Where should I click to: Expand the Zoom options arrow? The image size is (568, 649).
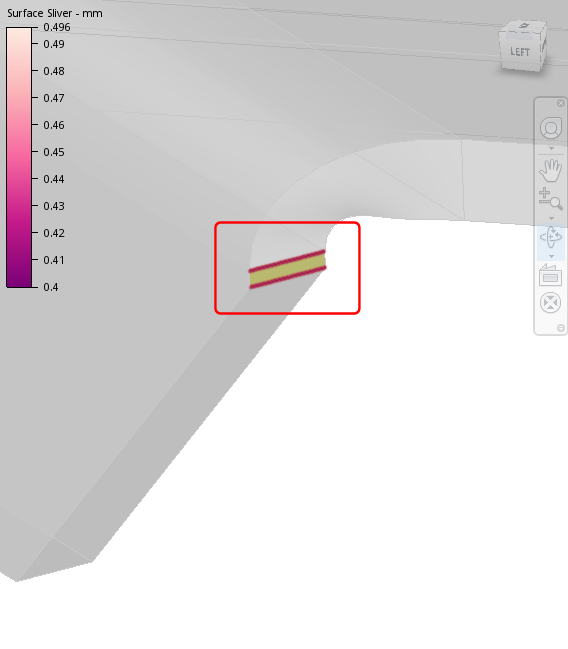[x=551, y=218]
